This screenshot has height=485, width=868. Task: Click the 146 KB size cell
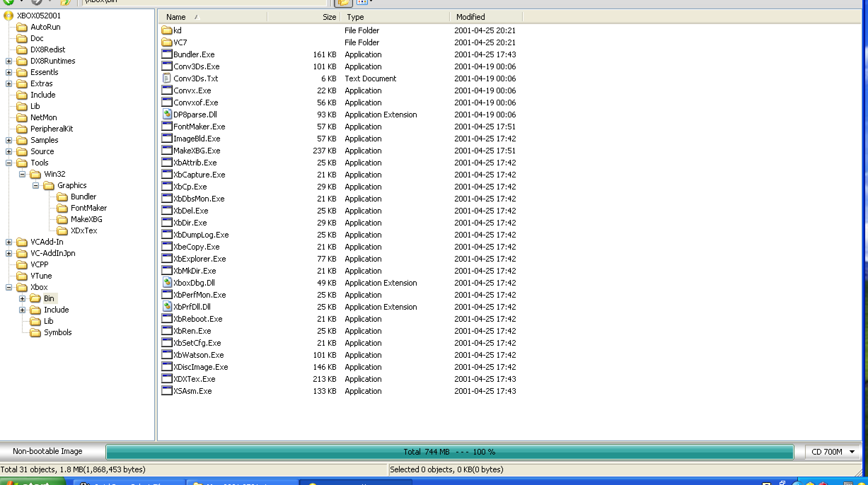point(324,367)
